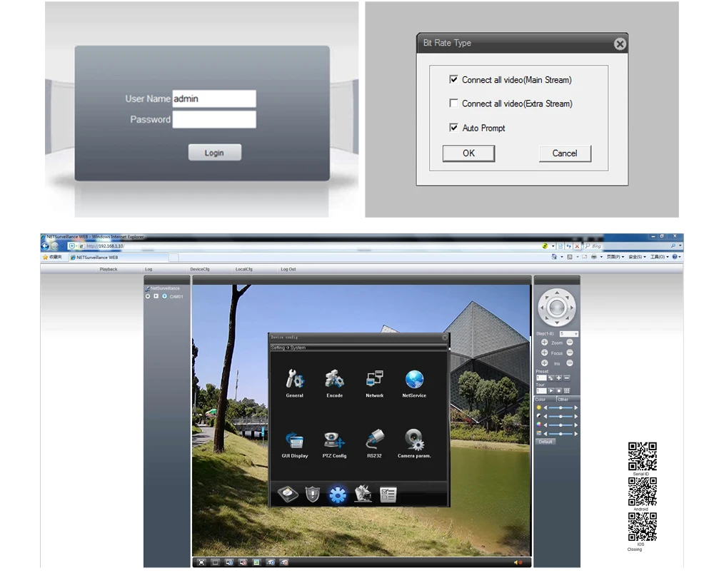
Task: Close the Bit Rate Type dialog
Action: 620,44
